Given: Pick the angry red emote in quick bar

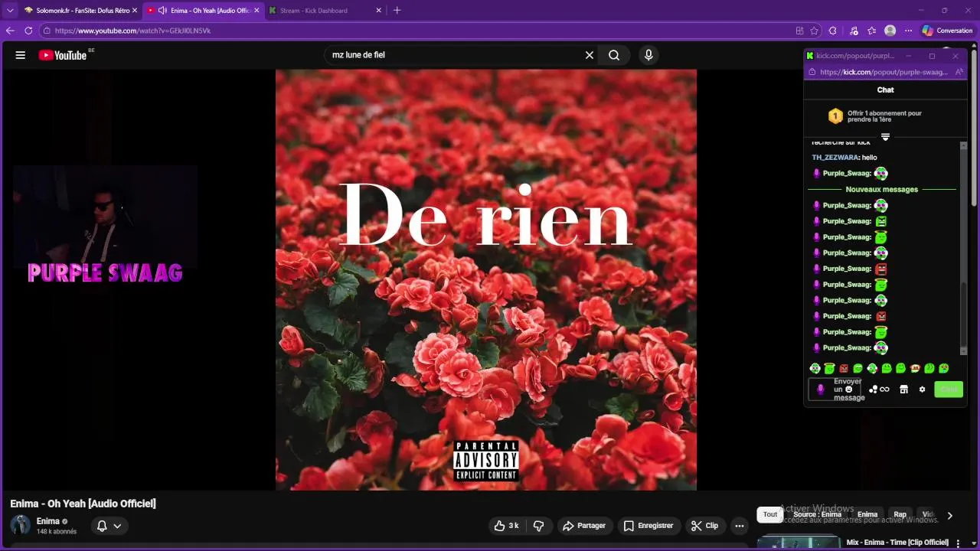Looking at the screenshot, I should [844, 369].
